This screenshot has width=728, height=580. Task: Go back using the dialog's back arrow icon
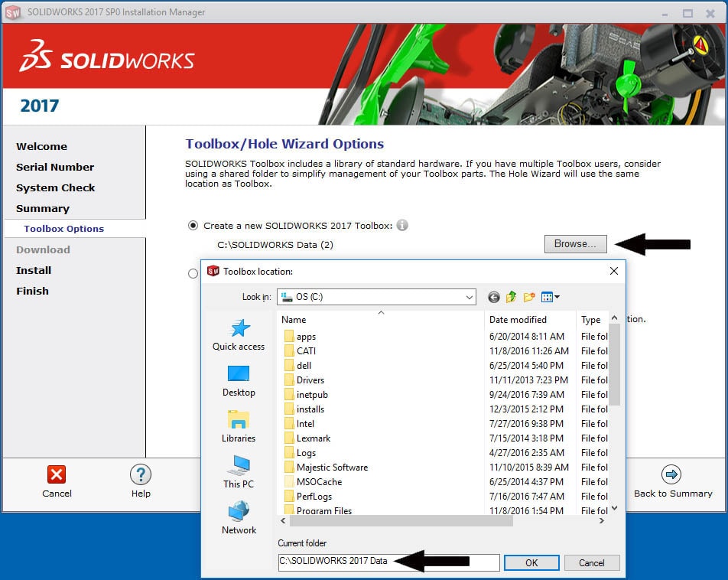[x=493, y=297]
